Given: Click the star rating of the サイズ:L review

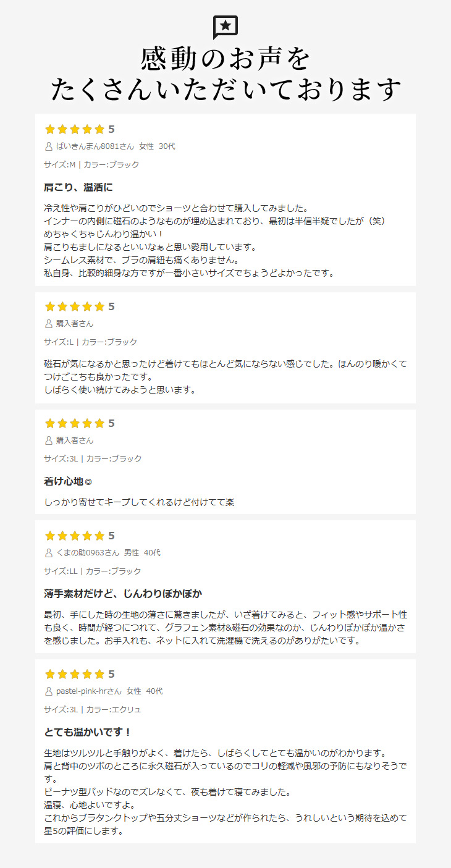Looking at the screenshot, I should coord(75,306).
